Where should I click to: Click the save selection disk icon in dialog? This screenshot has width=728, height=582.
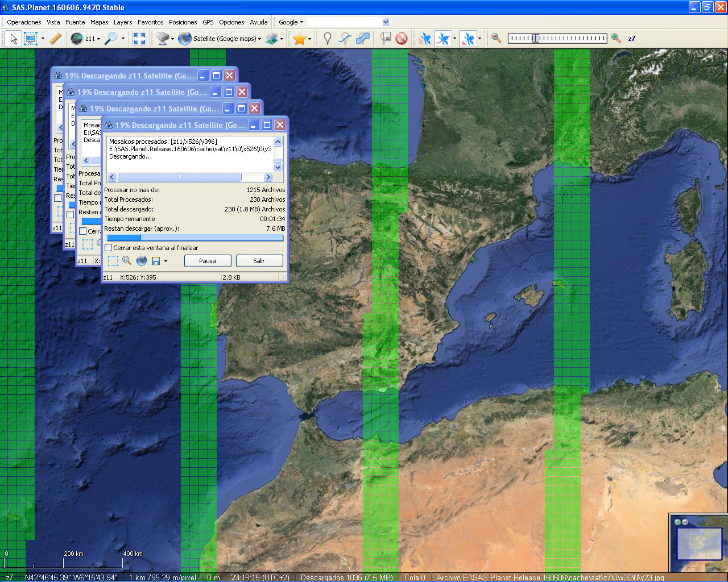[x=155, y=261]
